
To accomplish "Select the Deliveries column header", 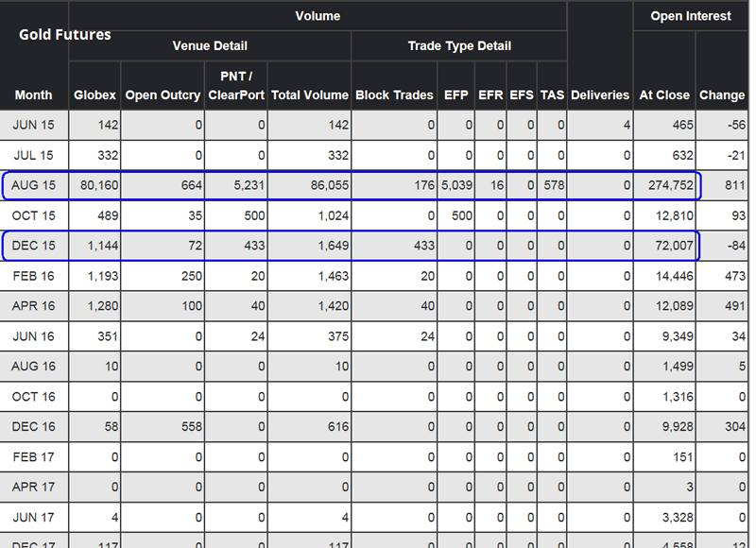I will (600, 95).
